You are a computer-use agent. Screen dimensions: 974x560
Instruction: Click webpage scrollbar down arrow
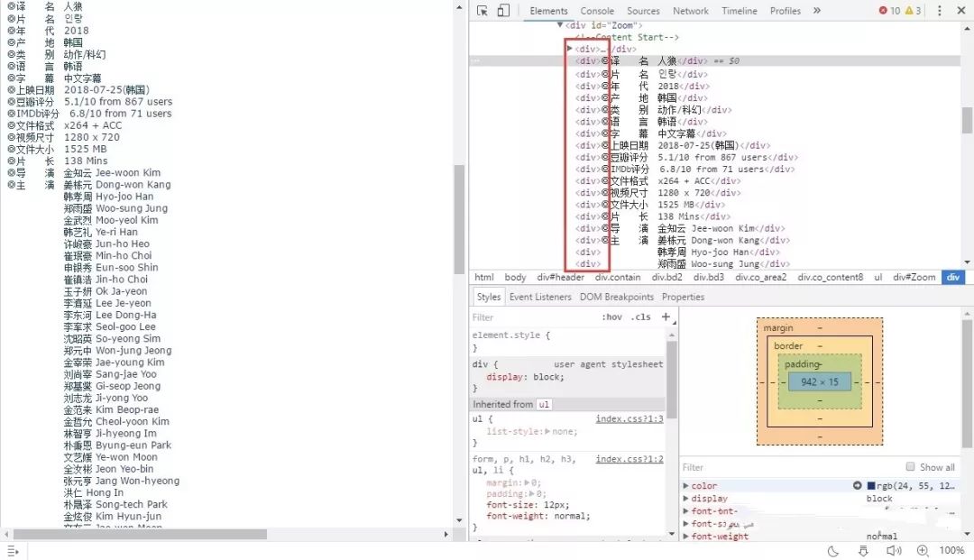(x=459, y=520)
